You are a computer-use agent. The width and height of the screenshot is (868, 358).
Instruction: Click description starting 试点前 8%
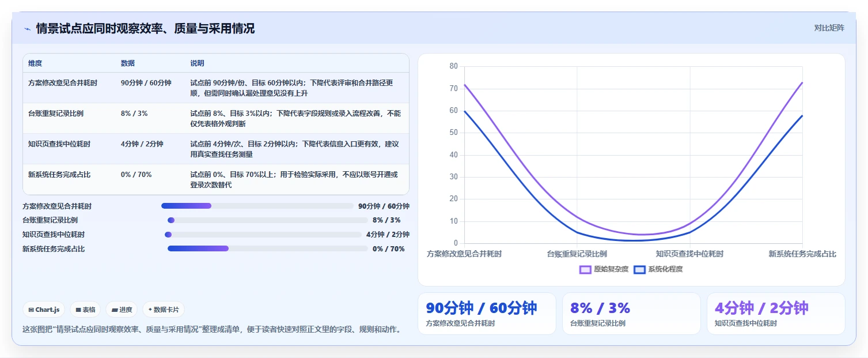tap(295, 118)
